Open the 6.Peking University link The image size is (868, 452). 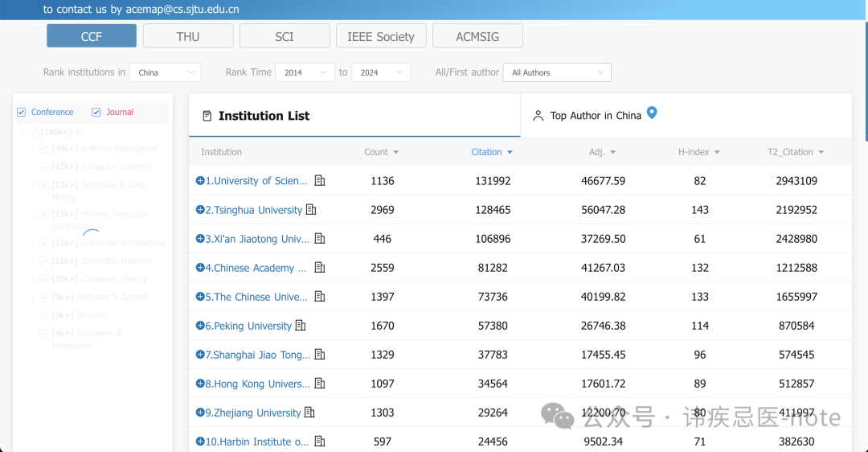coord(248,326)
